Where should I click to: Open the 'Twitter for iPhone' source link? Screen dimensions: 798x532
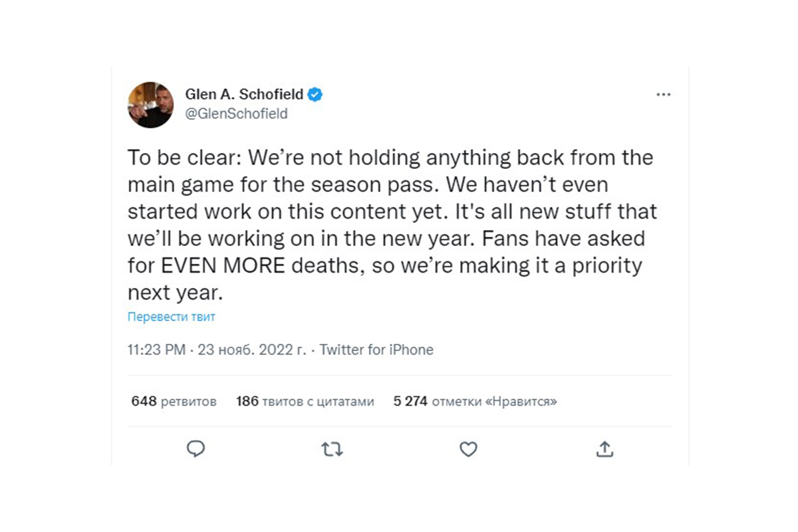click(x=376, y=350)
